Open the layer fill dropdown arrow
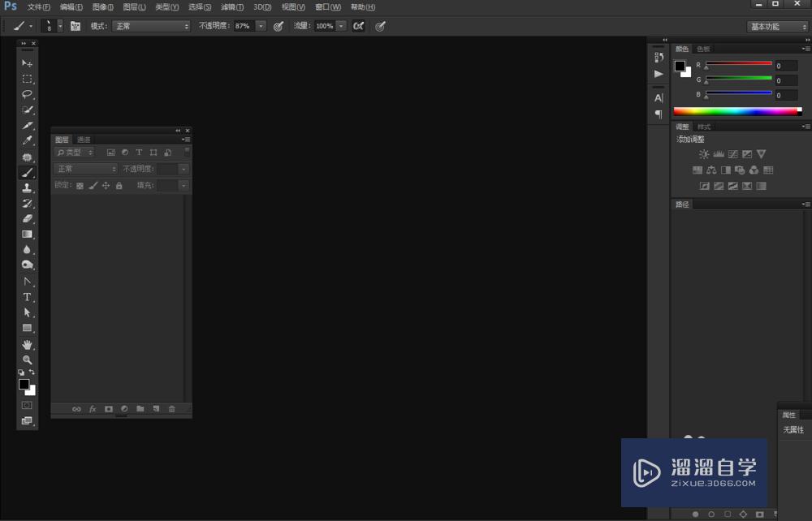Screen dimensions: 812x521 pyautogui.click(x=184, y=186)
